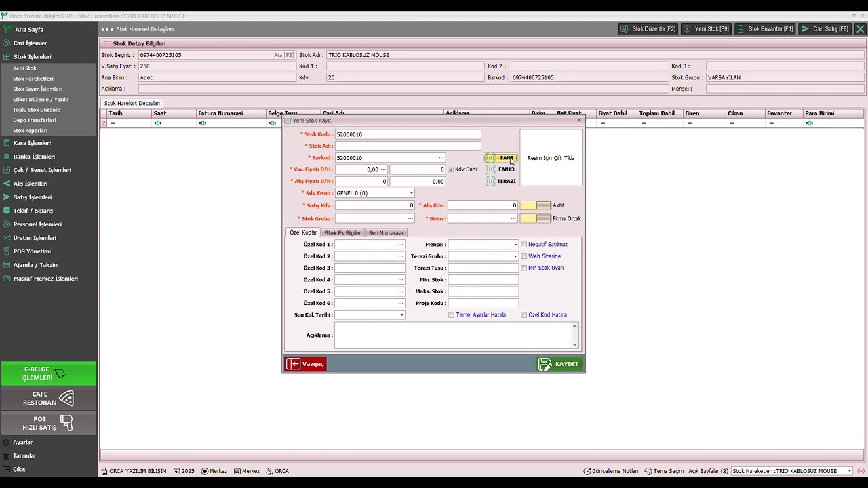Enable the Web Sitesine checkbox
Image resolution: width=868 pixels, height=488 pixels.
click(524, 256)
